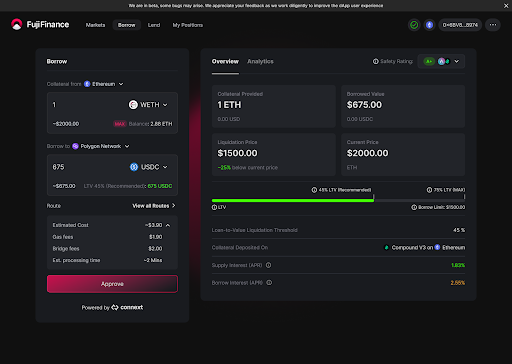
Task: Click the Supply Interest APR info icon
Action: coord(268,265)
